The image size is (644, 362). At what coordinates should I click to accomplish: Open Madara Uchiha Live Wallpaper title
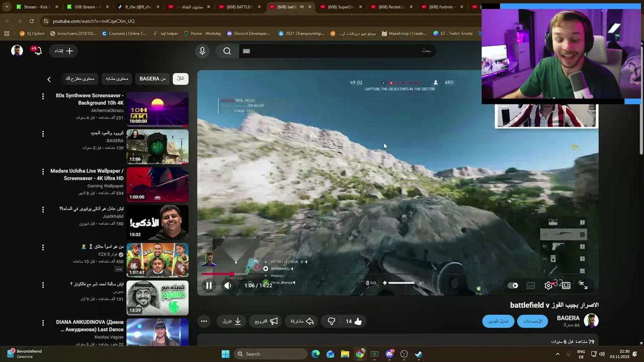point(87,174)
